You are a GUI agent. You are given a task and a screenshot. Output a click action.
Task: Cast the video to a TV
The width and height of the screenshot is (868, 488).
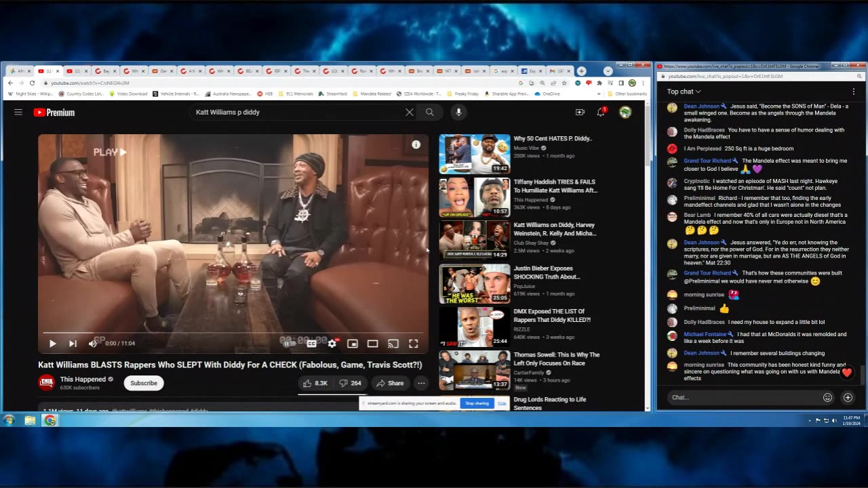point(393,344)
